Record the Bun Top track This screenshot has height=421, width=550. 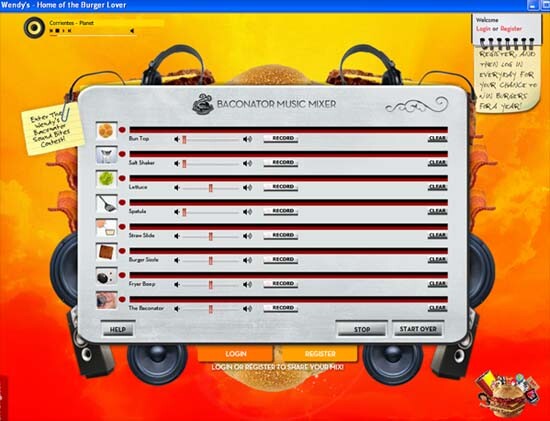(281, 139)
